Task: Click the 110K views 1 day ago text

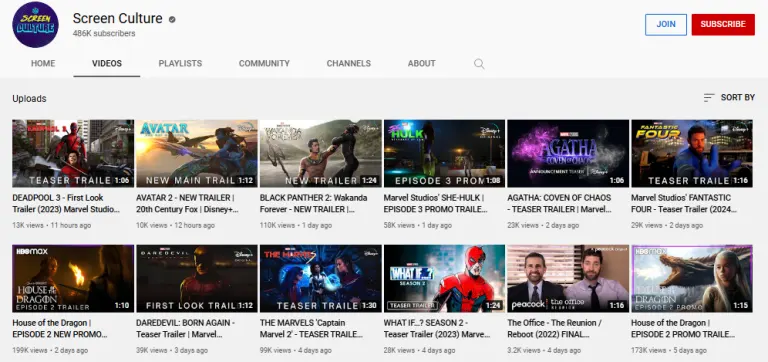Action: pos(296,225)
